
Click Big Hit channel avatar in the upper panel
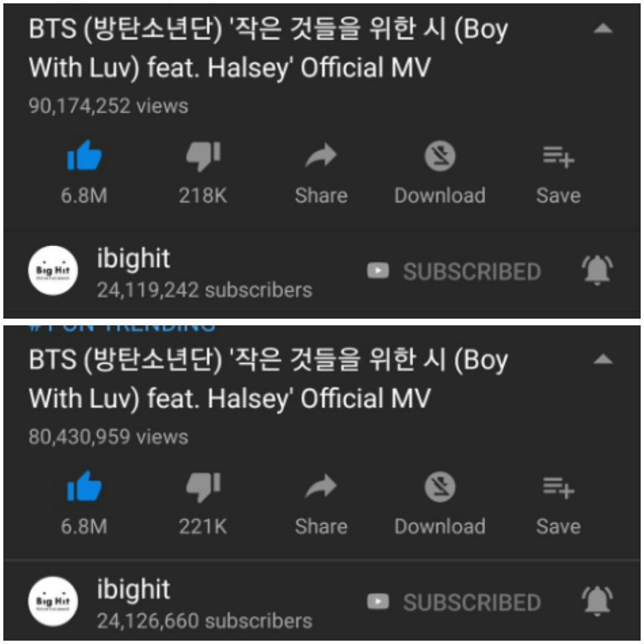click(x=53, y=270)
